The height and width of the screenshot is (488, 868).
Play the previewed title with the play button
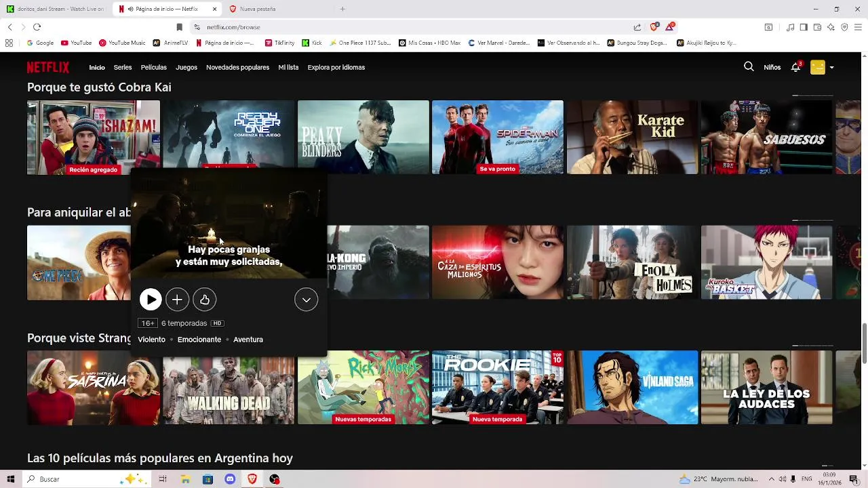pos(151,300)
